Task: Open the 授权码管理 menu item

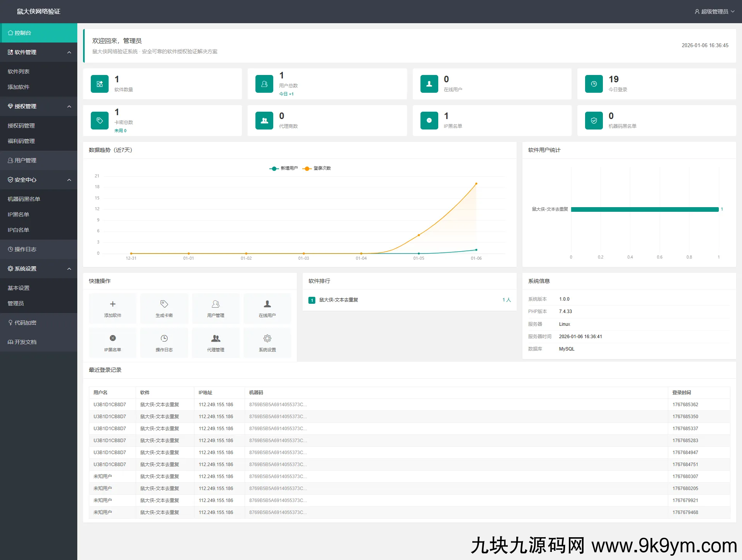Action: (21, 126)
